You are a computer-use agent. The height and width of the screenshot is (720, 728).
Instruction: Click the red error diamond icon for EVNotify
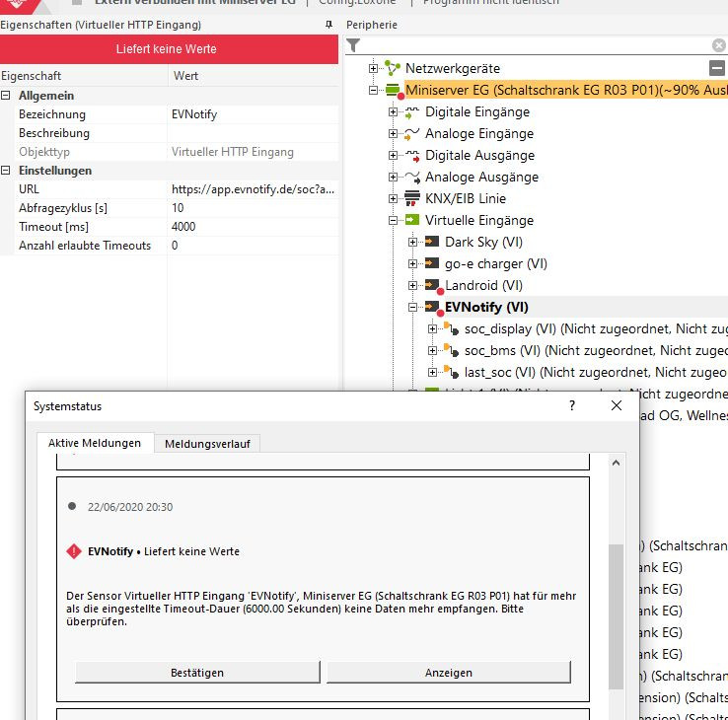pos(74,551)
